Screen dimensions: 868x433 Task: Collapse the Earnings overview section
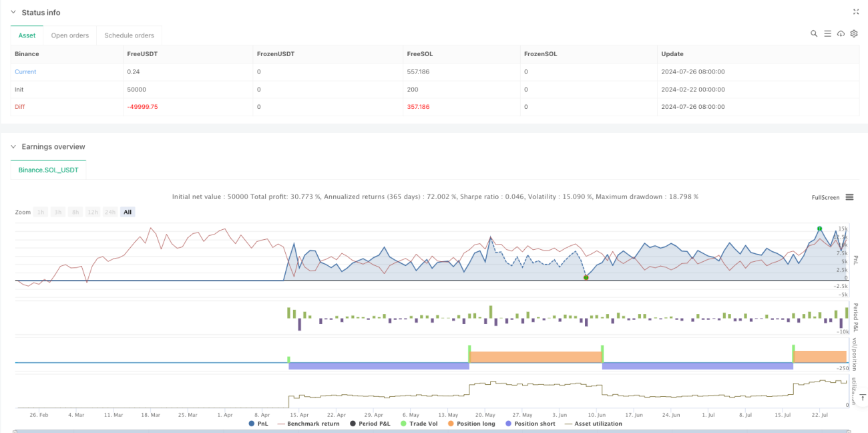tap(13, 146)
